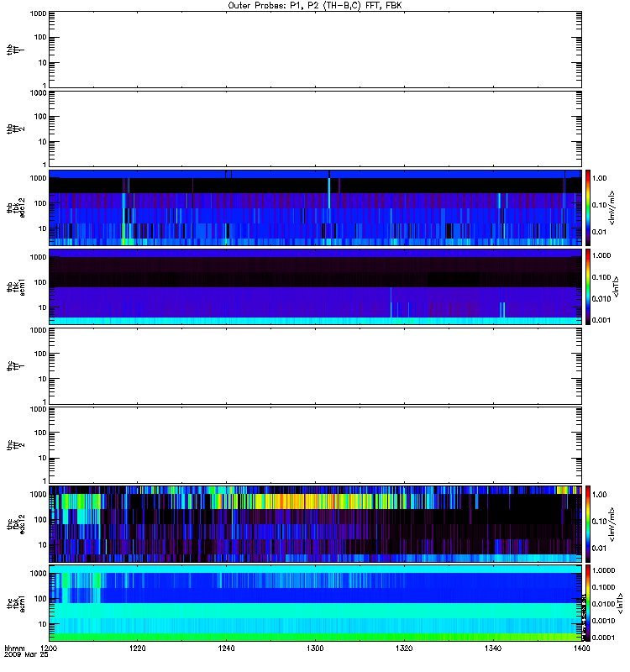Click the thb fbk scm1 spectrogram
Screen dimensions: 630x672
[x=315, y=286]
